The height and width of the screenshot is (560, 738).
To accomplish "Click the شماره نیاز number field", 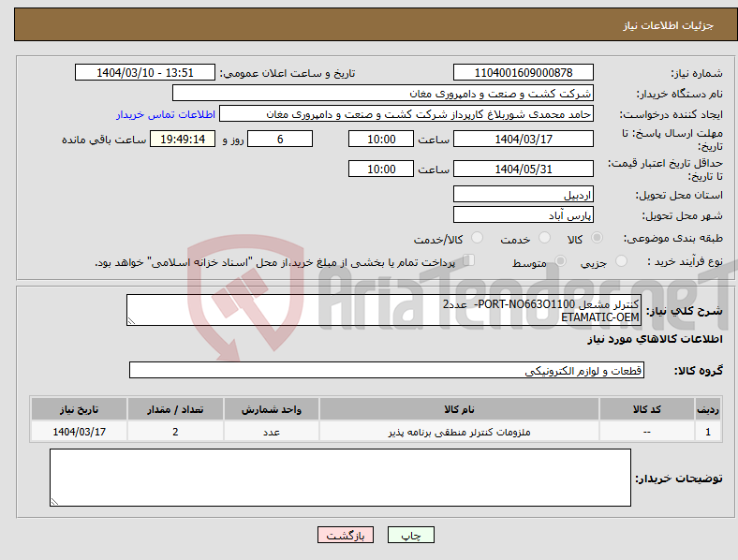I will tap(524, 72).
